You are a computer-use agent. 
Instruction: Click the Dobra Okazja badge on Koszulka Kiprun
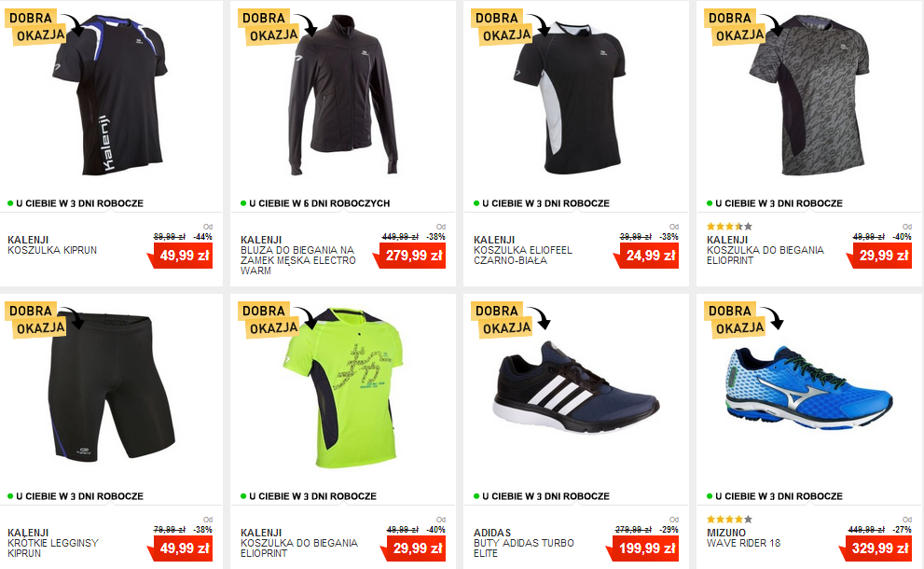tap(36, 26)
